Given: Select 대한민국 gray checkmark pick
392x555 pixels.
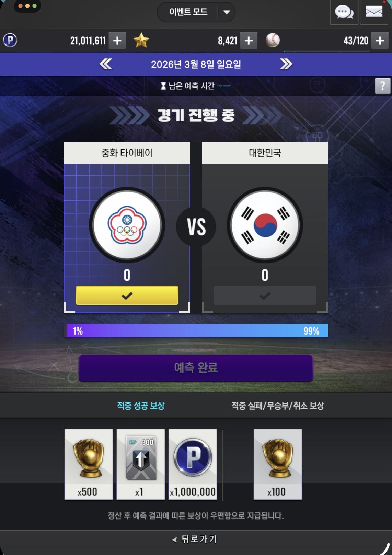Looking at the screenshot, I should (265, 296).
